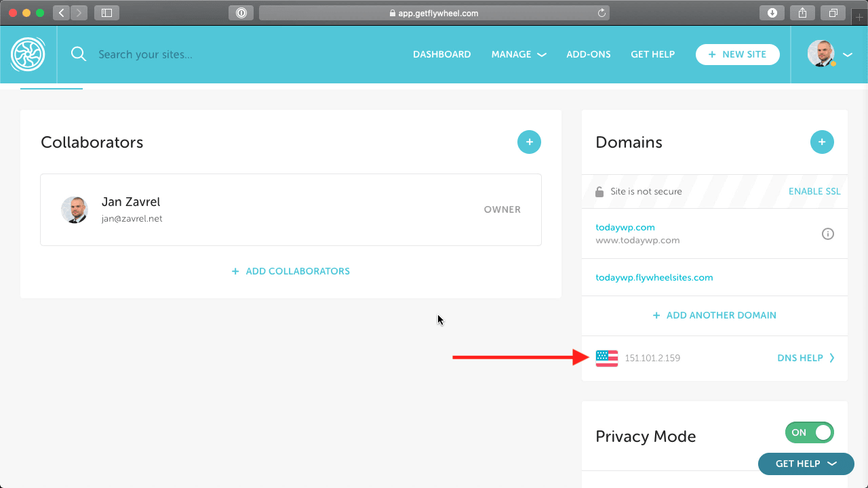
Task: Open the DASHBOARD menu item
Action: (x=442, y=54)
